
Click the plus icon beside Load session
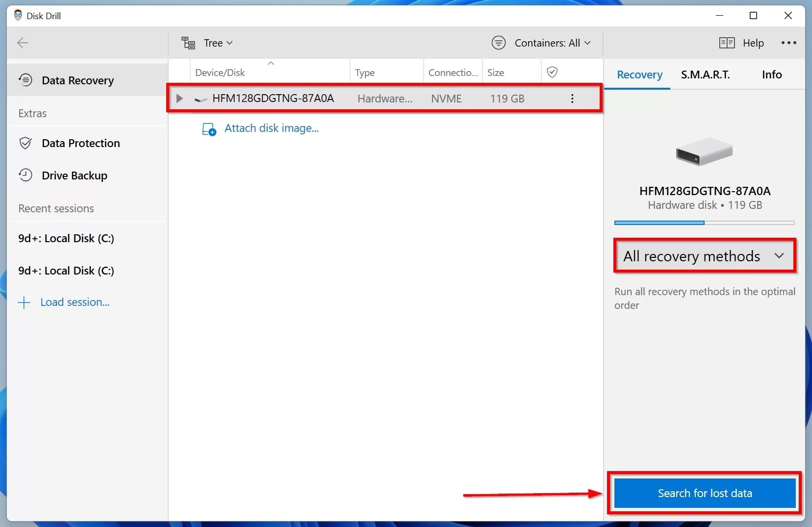(24, 302)
